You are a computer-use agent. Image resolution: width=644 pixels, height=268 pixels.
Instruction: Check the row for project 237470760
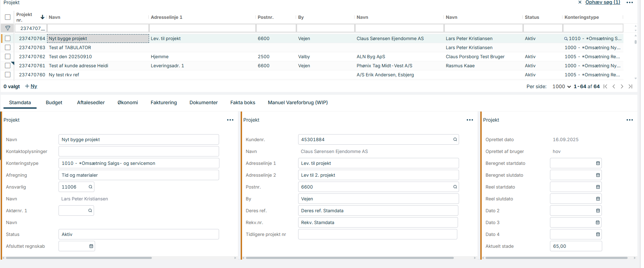pos(8,75)
